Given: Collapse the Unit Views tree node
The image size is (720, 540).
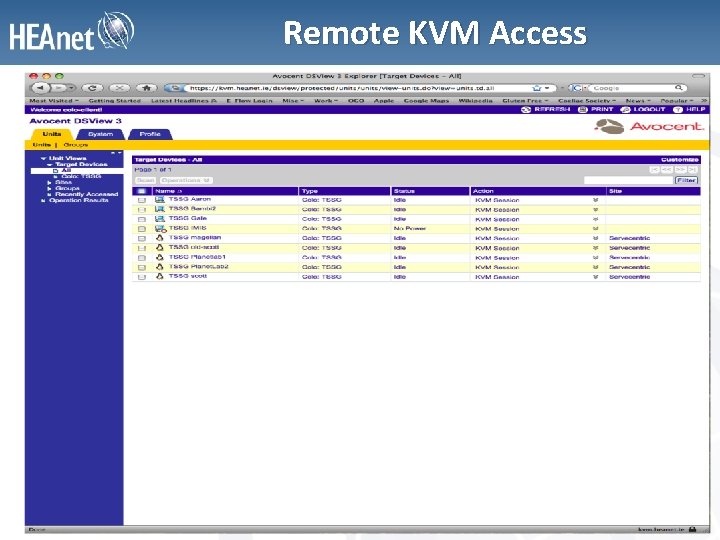Looking at the screenshot, I should (x=44, y=158).
